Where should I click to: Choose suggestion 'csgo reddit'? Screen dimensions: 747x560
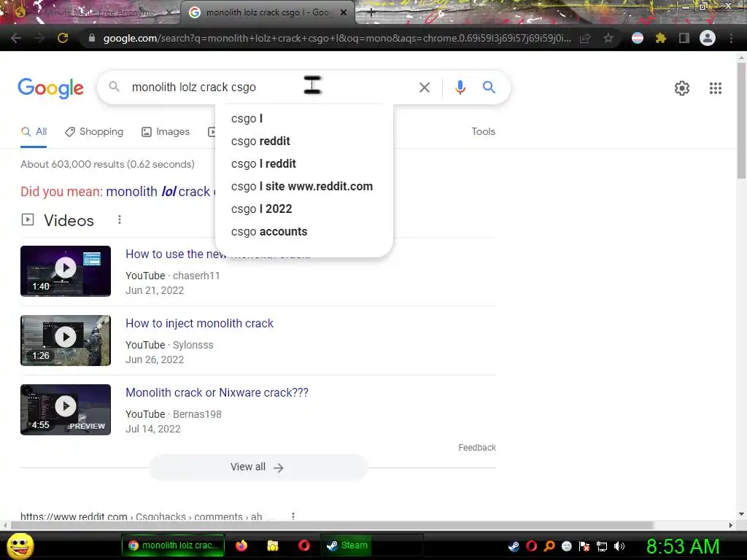click(304, 141)
